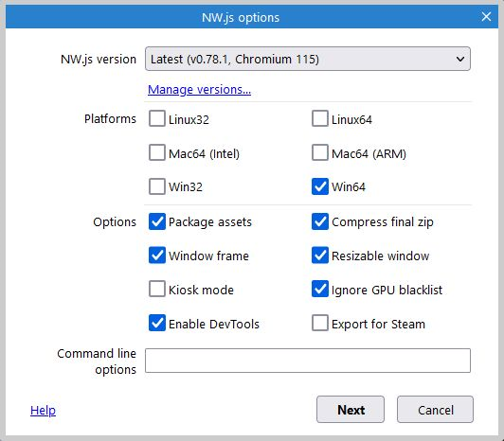This screenshot has width=504, height=441.
Task: Focus the Command line options field
Action: (308, 361)
